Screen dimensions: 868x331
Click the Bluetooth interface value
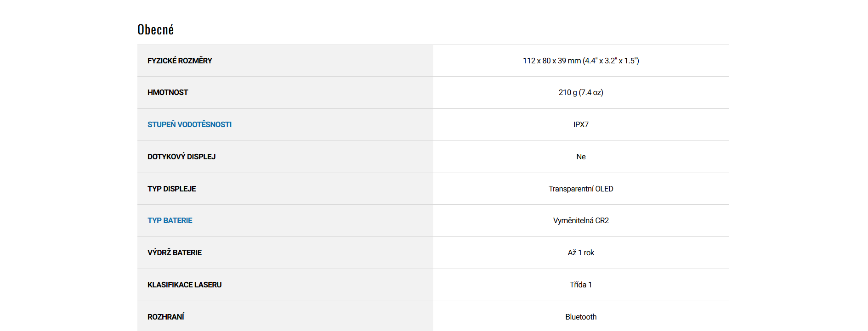click(x=581, y=317)
